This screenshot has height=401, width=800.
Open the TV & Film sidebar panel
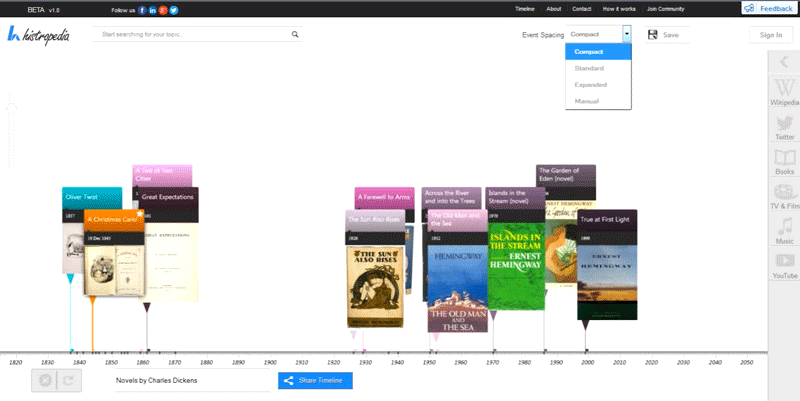point(784,196)
